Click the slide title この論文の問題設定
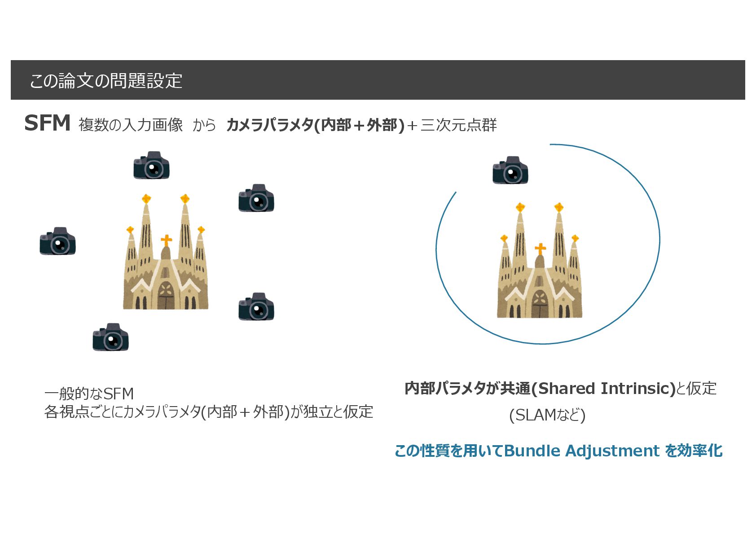 click(x=106, y=81)
